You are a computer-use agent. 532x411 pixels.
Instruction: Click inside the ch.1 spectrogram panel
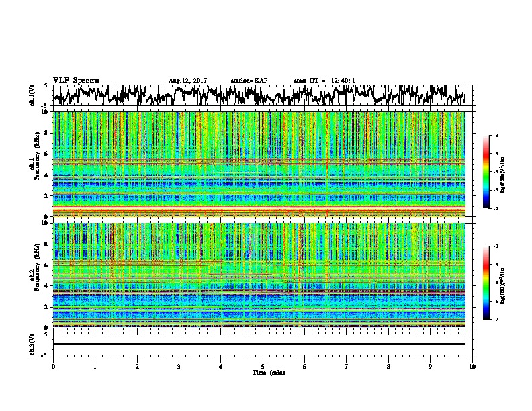click(259, 164)
